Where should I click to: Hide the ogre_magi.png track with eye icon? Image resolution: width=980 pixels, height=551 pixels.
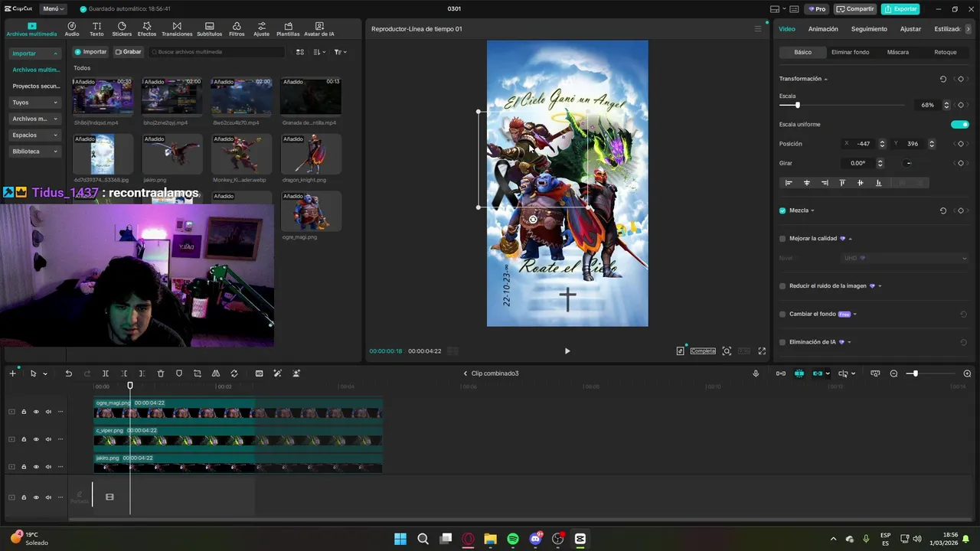36,412
